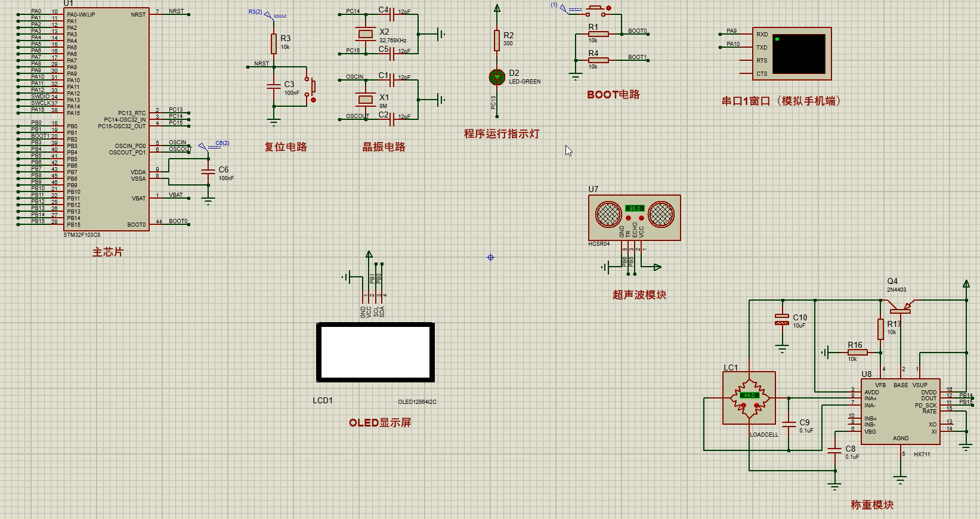This screenshot has width=980, height=519.
Task: Click the BOOT电路 label
Action: 613,94
